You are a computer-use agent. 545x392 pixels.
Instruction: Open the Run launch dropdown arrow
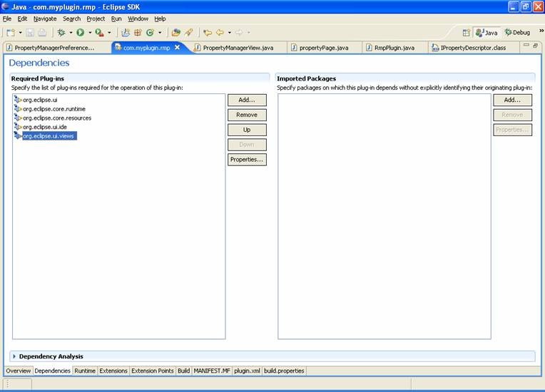tap(90, 33)
